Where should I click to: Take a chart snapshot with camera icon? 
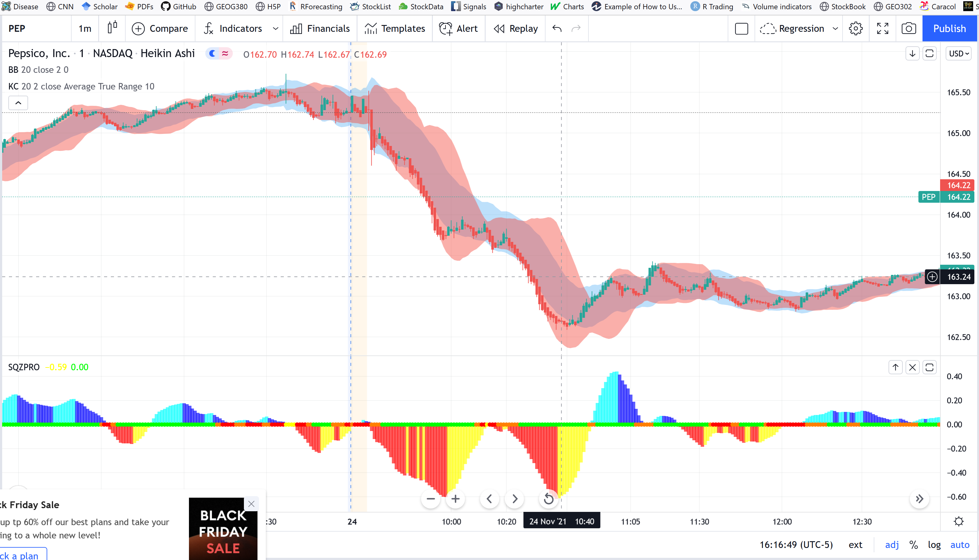pyautogui.click(x=909, y=28)
